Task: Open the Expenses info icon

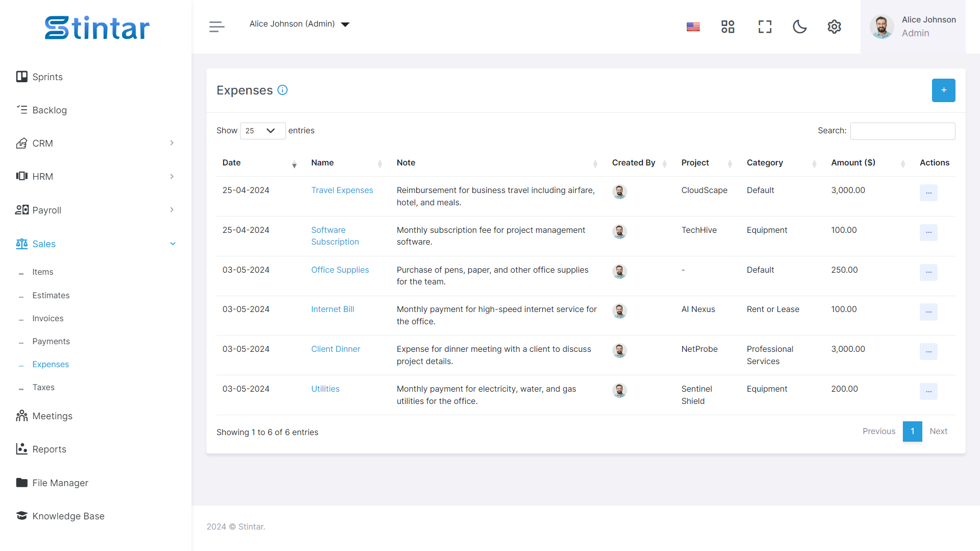Action: pos(282,90)
